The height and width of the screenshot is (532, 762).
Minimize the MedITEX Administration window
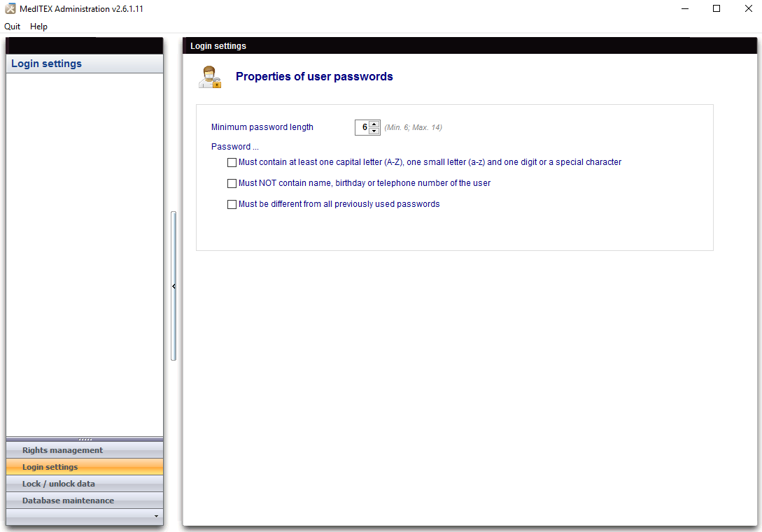pos(684,9)
